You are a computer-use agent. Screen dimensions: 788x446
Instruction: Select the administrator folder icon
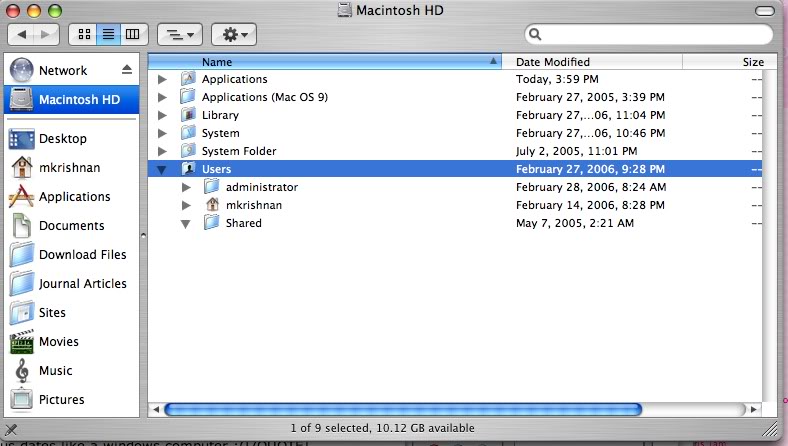point(212,187)
